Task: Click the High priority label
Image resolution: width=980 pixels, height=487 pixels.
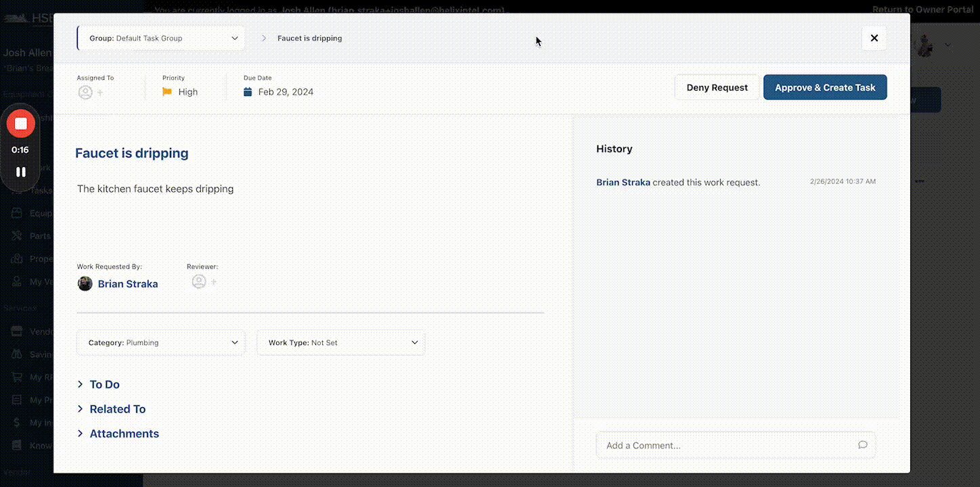Action: click(x=188, y=92)
